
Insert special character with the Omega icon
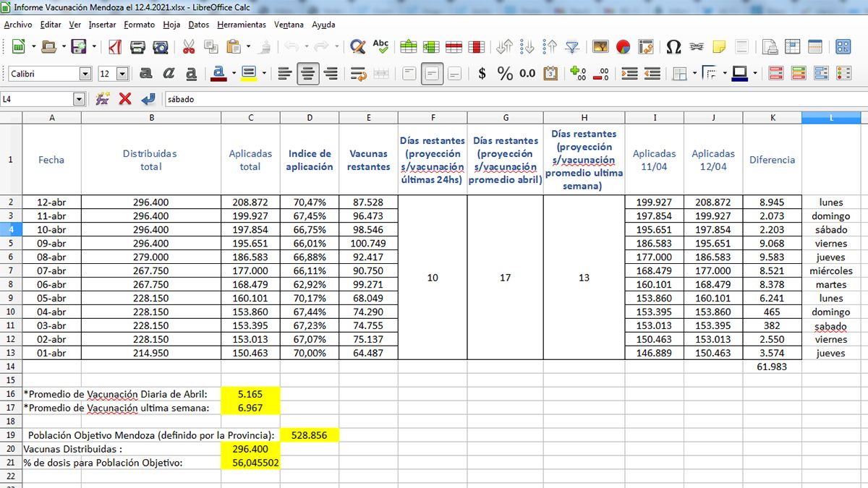click(x=673, y=47)
